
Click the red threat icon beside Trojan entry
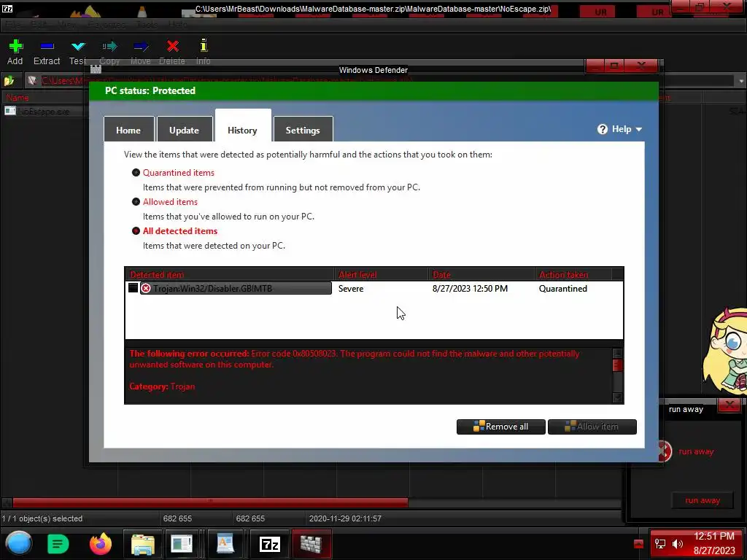coord(146,288)
